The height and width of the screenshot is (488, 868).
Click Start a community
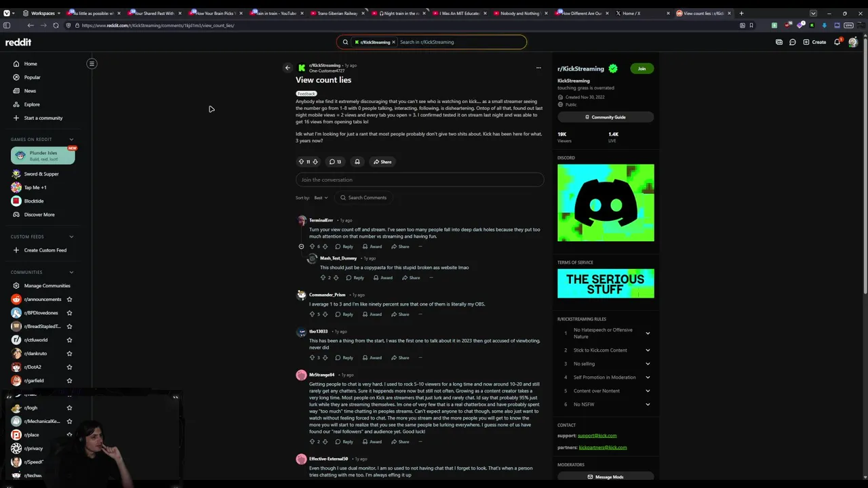coord(43,118)
